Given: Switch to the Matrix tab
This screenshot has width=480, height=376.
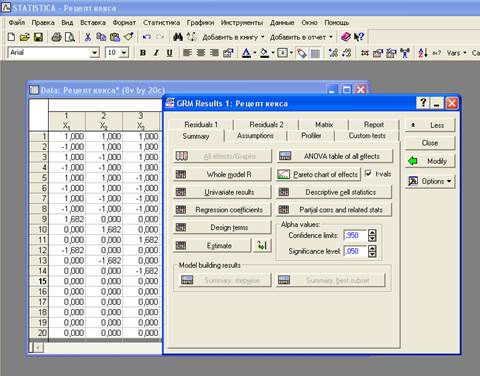Looking at the screenshot, I should coord(324,124).
